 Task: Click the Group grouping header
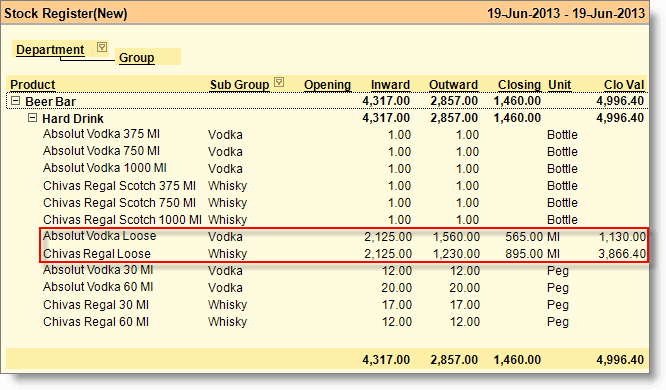[x=136, y=57]
